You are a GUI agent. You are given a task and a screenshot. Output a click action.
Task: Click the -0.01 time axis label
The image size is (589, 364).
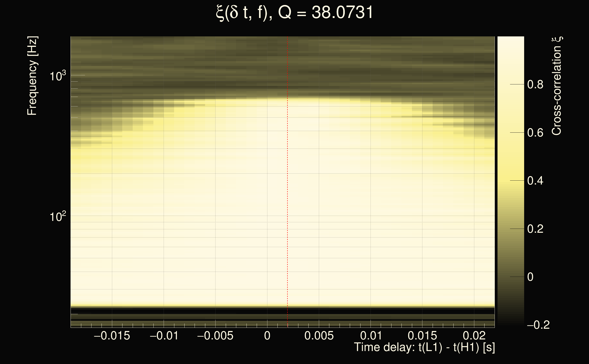(164, 336)
